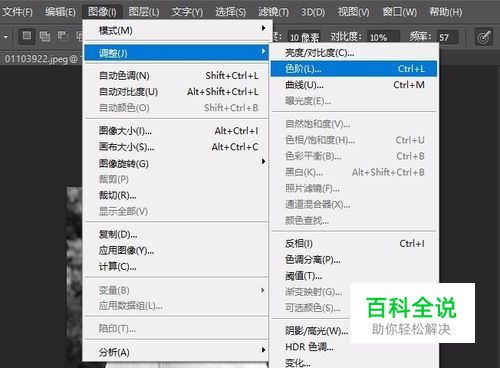The width and height of the screenshot is (500, 368).
Task: Open the 文字(Y) menu
Action: point(187,12)
